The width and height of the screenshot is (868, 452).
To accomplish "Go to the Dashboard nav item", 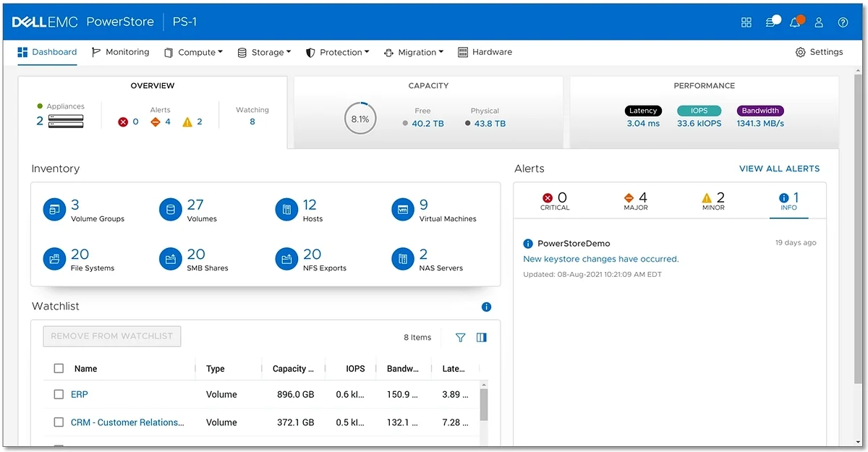I will [x=47, y=52].
